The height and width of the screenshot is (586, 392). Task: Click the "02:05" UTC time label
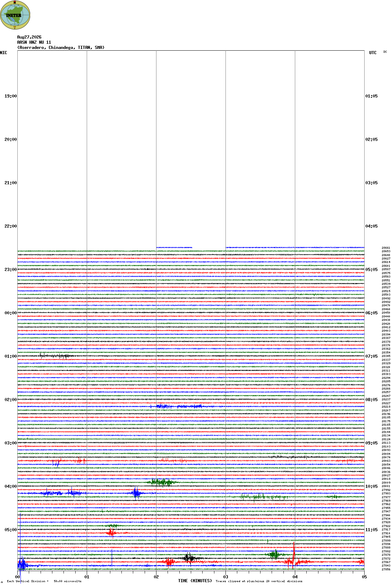(372, 139)
